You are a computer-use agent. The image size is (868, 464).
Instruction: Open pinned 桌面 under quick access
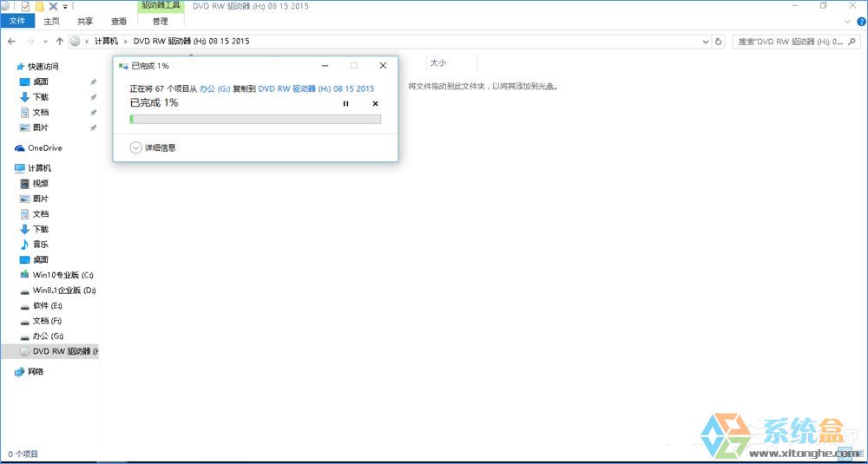[x=41, y=82]
